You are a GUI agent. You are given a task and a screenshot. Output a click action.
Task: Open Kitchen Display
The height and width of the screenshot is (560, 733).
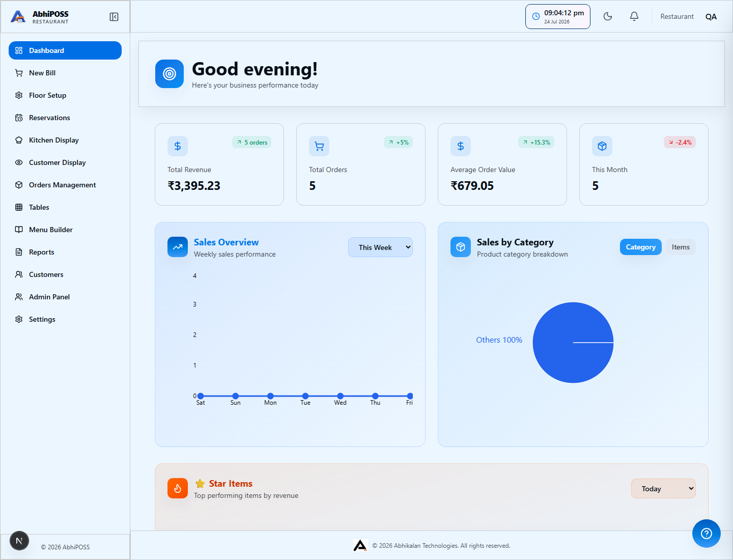pos(65,140)
